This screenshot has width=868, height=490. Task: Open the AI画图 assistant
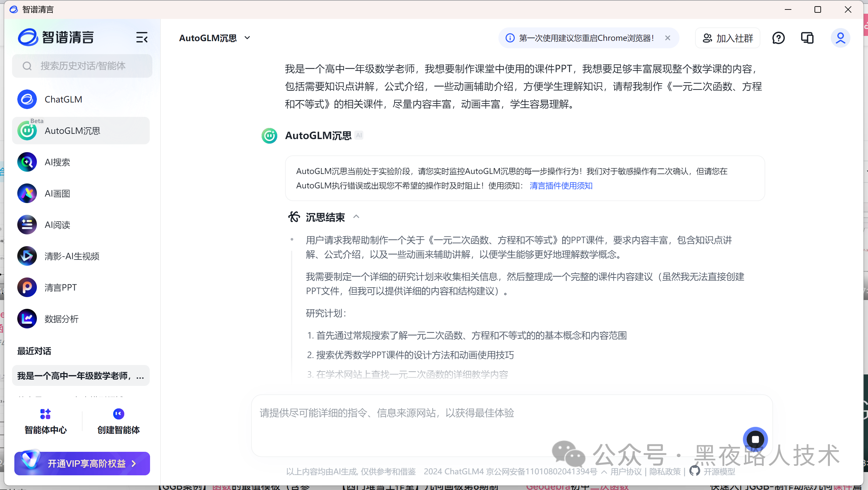(57, 194)
